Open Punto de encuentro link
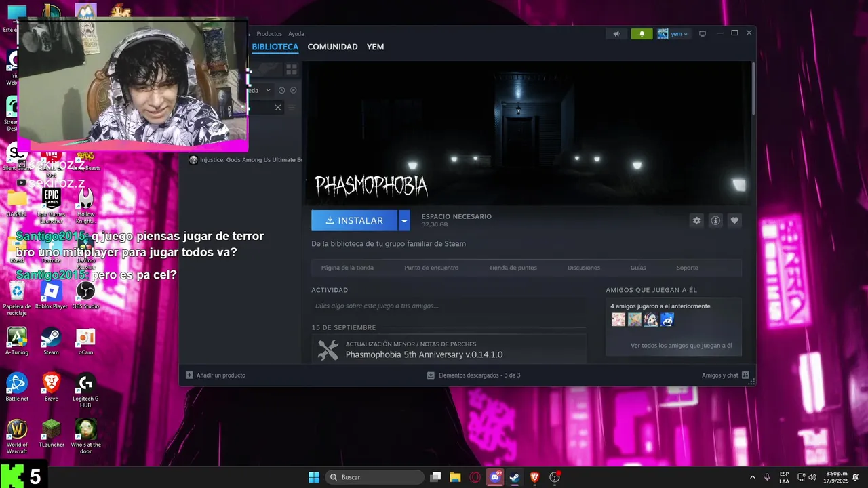 click(431, 268)
